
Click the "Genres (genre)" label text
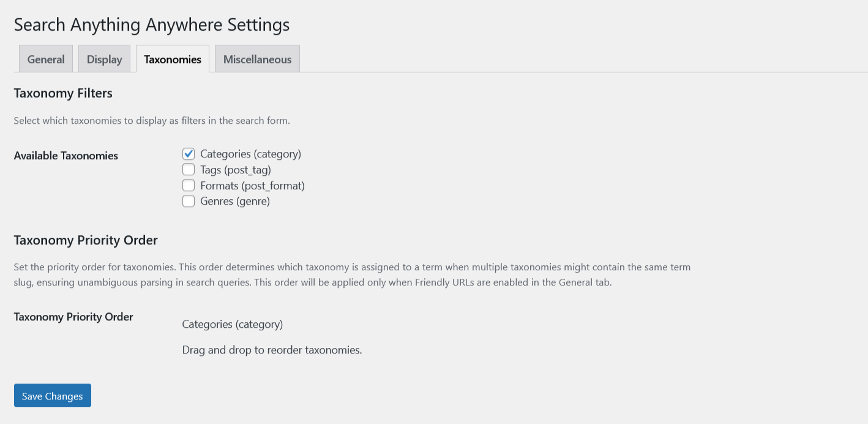click(235, 201)
